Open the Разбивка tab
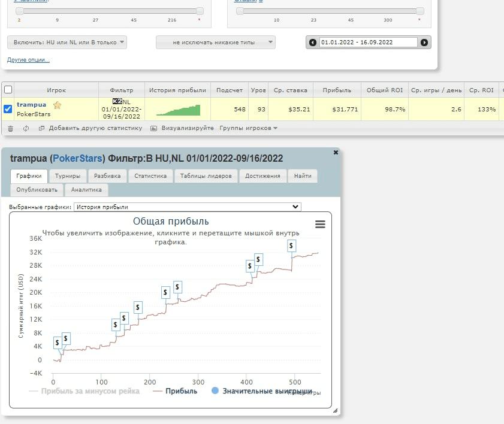This screenshot has width=504, height=424. coord(107,176)
